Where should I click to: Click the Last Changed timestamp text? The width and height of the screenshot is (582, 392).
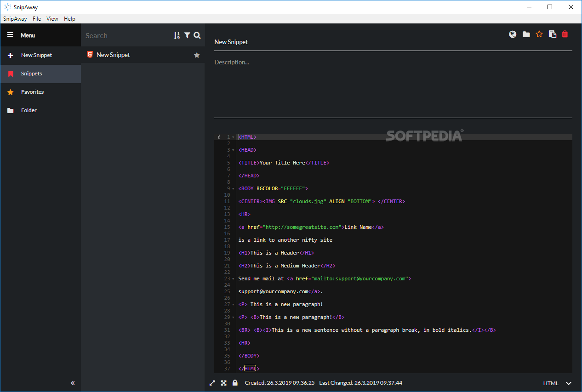click(x=360, y=383)
